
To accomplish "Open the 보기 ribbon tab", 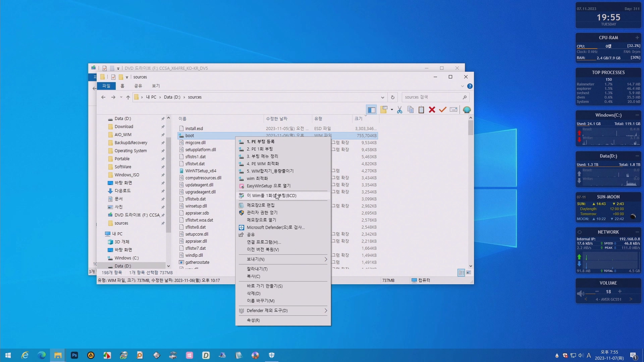I will pyautogui.click(x=156, y=86).
